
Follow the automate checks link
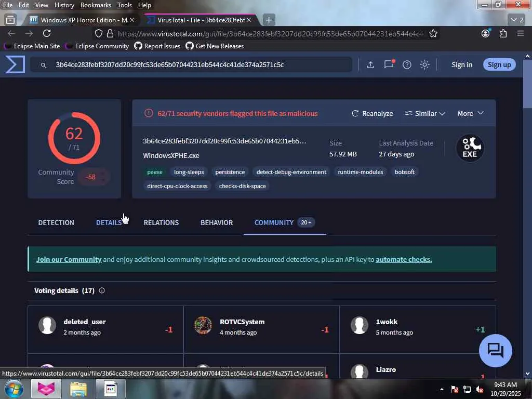(404, 260)
